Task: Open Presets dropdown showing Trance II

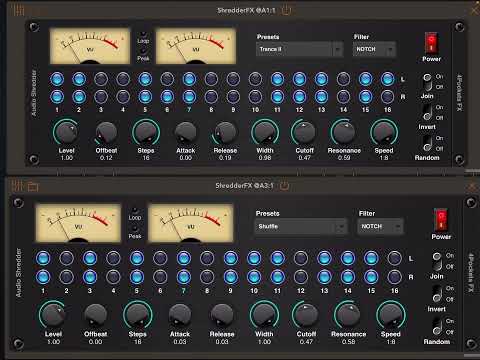Action: [299, 49]
